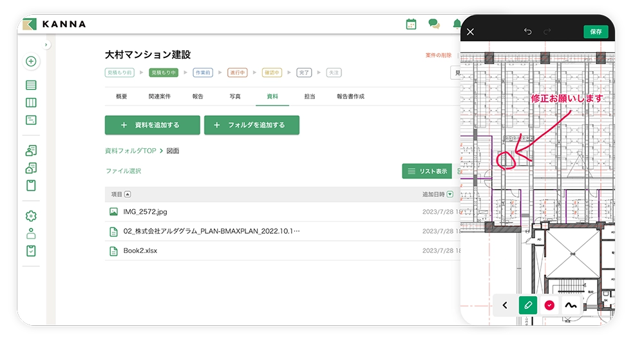This screenshot has width=644, height=340.
Task: Open the members company icon in sidebar
Action: (x=31, y=150)
